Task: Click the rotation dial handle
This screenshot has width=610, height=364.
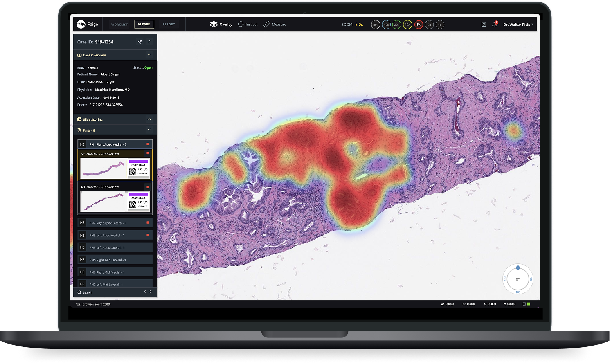Action: click(x=518, y=267)
